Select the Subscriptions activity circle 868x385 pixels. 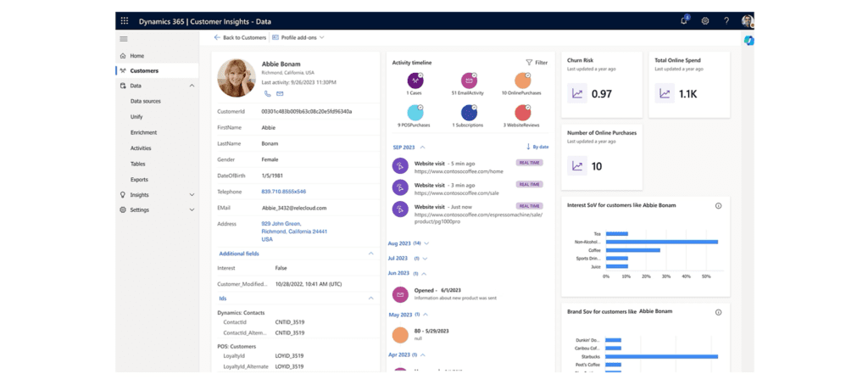click(x=469, y=113)
